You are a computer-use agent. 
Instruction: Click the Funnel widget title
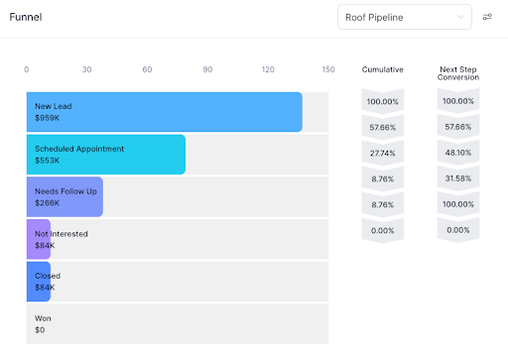[x=26, y=17]
